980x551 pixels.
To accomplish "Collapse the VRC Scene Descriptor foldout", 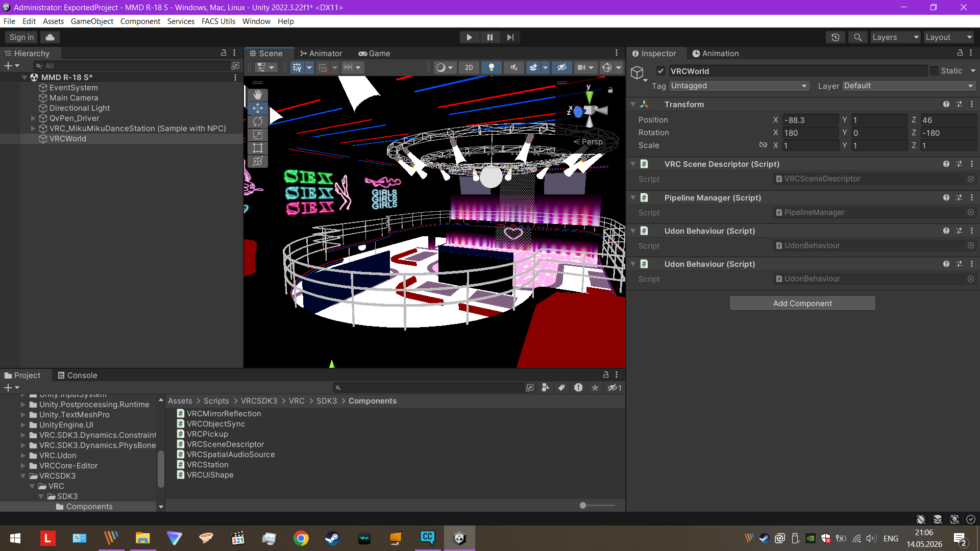I will tap(633, 164).
